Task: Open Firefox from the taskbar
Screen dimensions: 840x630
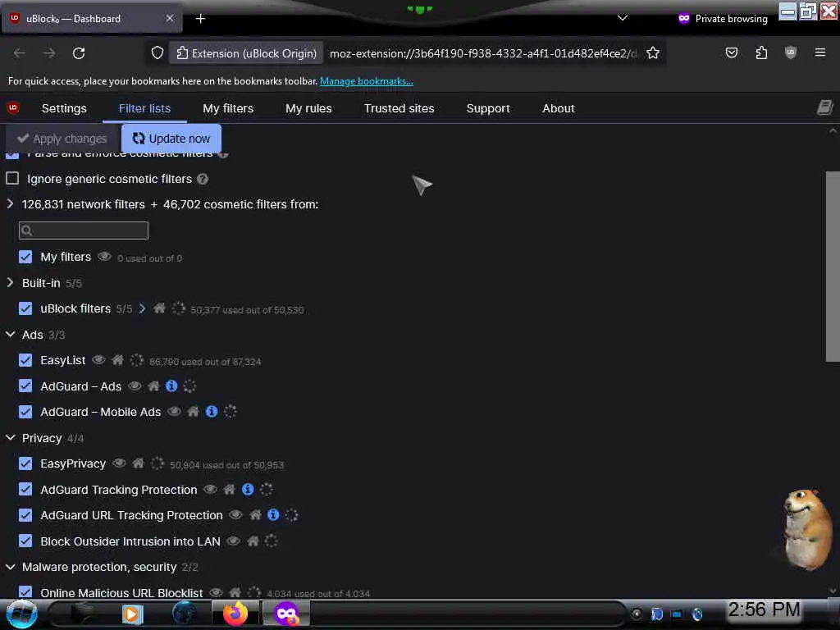Action: click(x=235, y=614)
